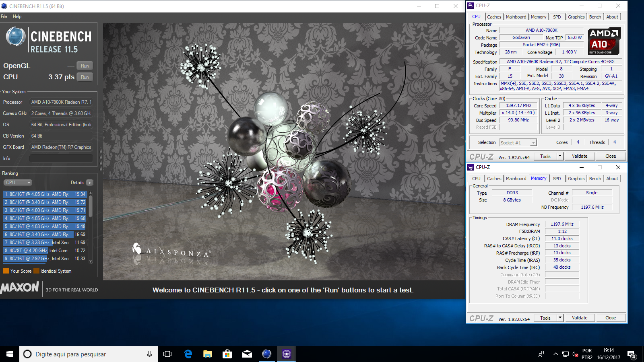
Task: Click Validate in lower CPU-Z window
Action: pos(580,318)
